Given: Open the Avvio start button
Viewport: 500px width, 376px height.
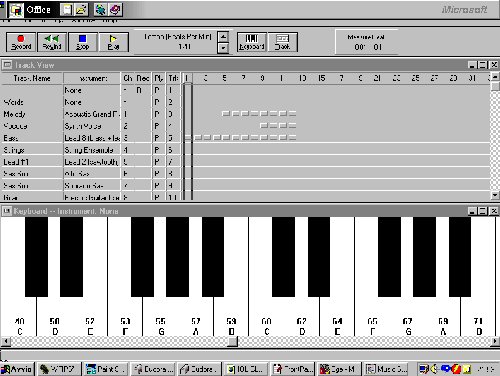Looking at the screenshot, I should [17, 369].
